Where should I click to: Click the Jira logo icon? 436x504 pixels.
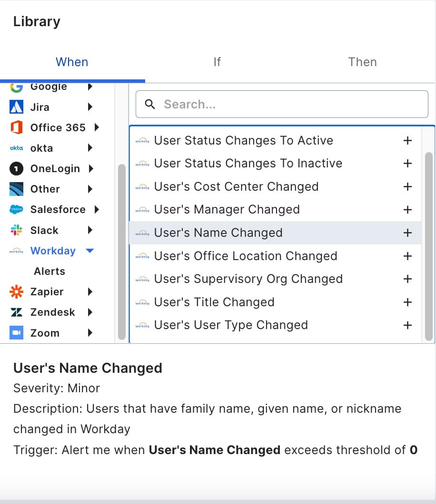(x=16, y=107)
